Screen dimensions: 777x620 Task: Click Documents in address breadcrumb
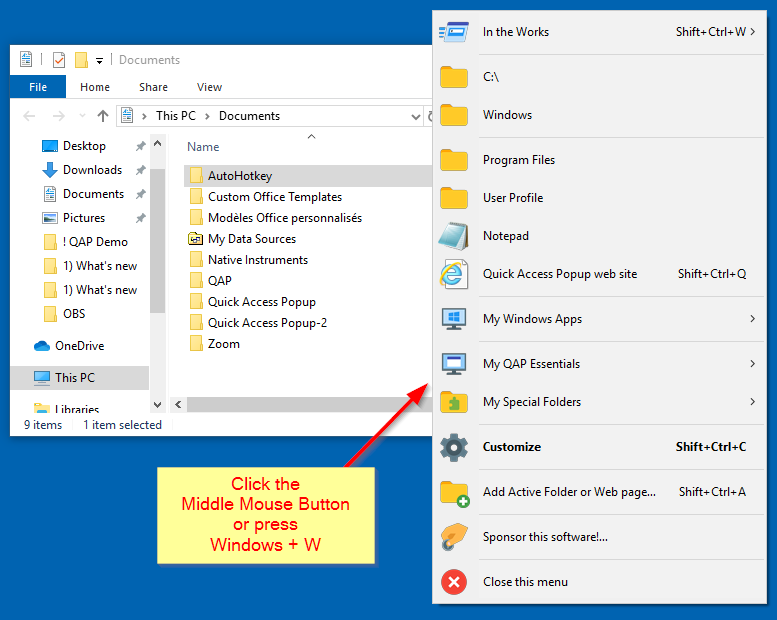click(249, 116)
